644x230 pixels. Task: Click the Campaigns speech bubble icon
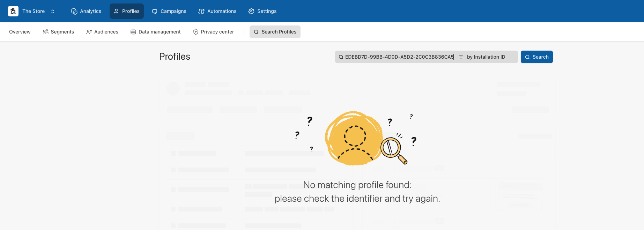click(x=155, y=12)
